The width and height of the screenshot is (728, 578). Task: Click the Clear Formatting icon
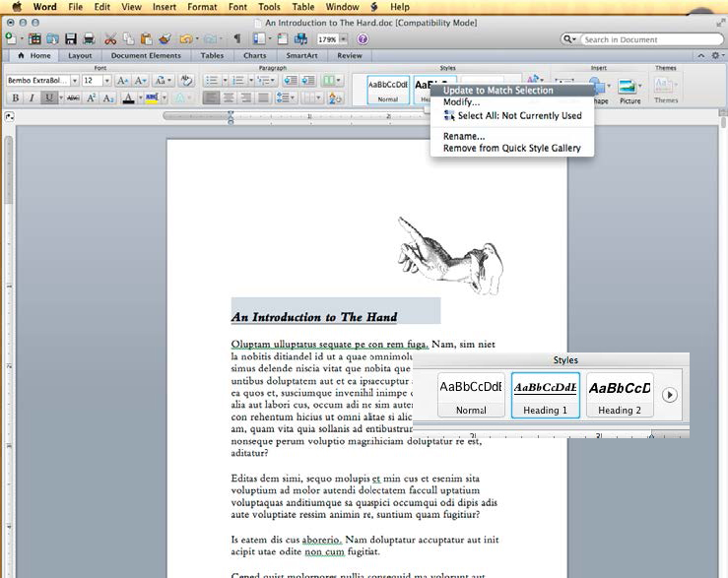(x=185, y=81)
